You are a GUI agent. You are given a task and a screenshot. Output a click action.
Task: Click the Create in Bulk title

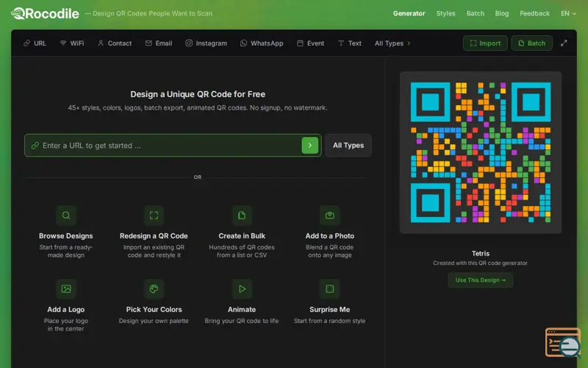pyautogui.click(x=242, y=236)
